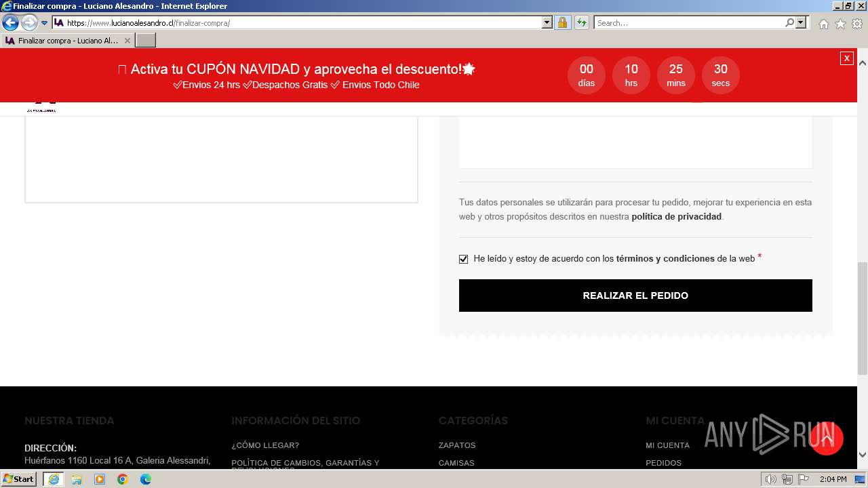Click the days countdown circle
Image resolution: width=868 pixels, height=488 pixels.
(587, 75)
